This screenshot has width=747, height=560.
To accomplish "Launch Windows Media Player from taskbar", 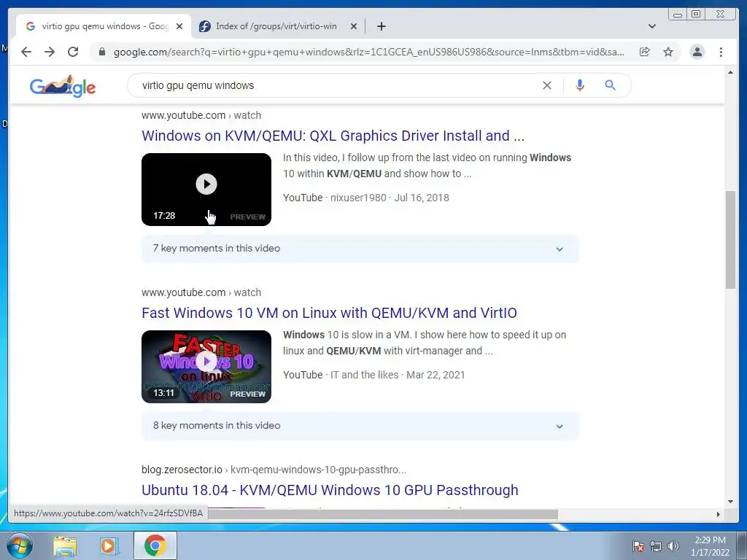I will [x=108, y=546].
